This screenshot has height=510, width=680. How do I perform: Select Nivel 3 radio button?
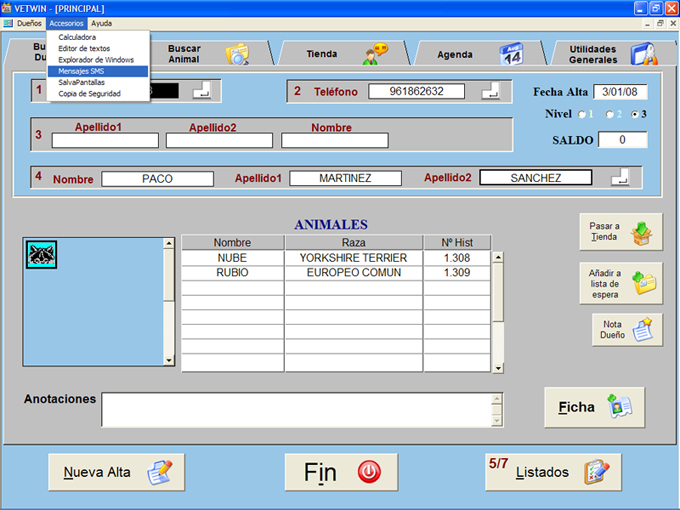[634, 114]
